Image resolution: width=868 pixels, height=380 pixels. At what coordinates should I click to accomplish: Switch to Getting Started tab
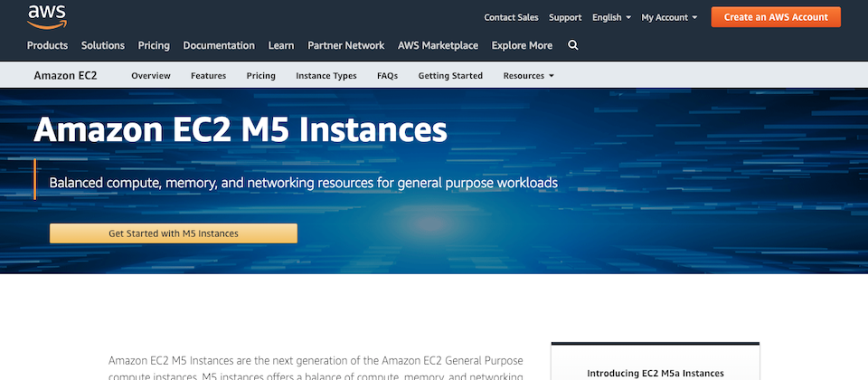(450, 76)
